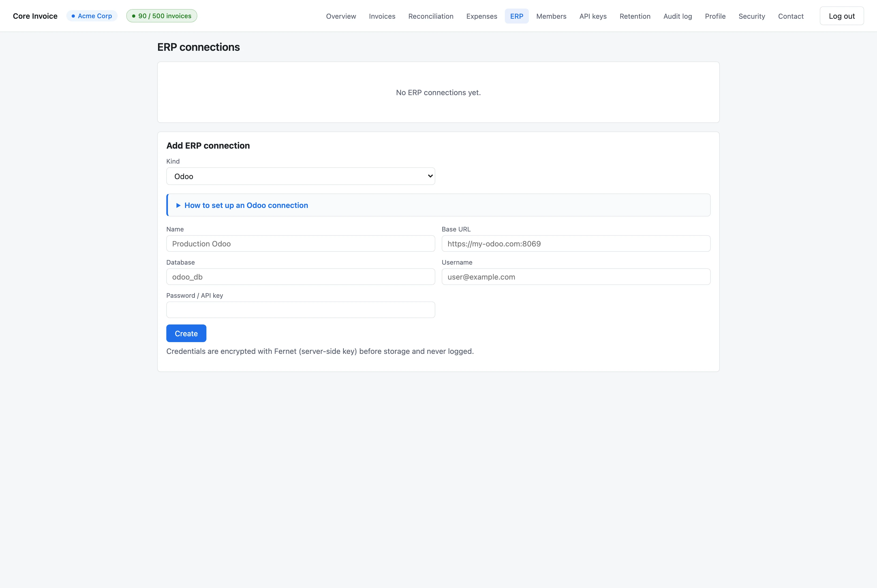Open the Profile page

(x=715, y=16)
